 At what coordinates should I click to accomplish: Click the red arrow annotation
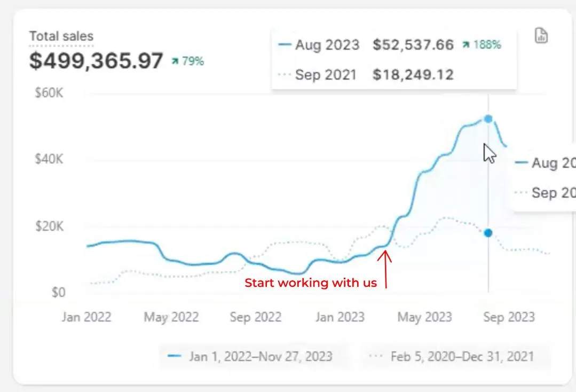pos(385,269)
